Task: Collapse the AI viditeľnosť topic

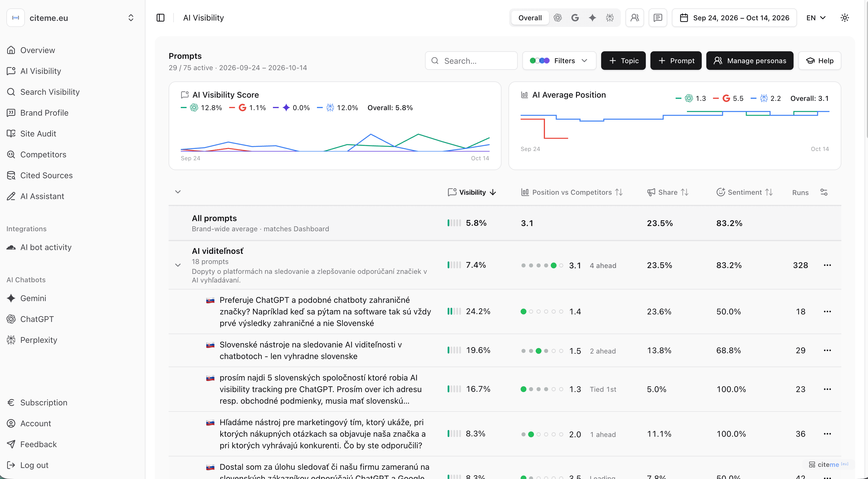Action: click(178, 265)
